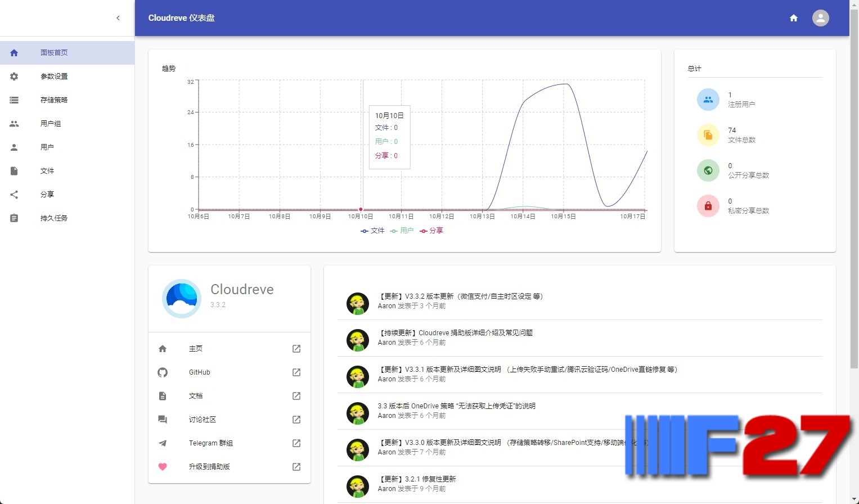Click the chat icon beside 讨论社区
The width and height of the screenshot is (859, 504).
[x=163, y=420]
